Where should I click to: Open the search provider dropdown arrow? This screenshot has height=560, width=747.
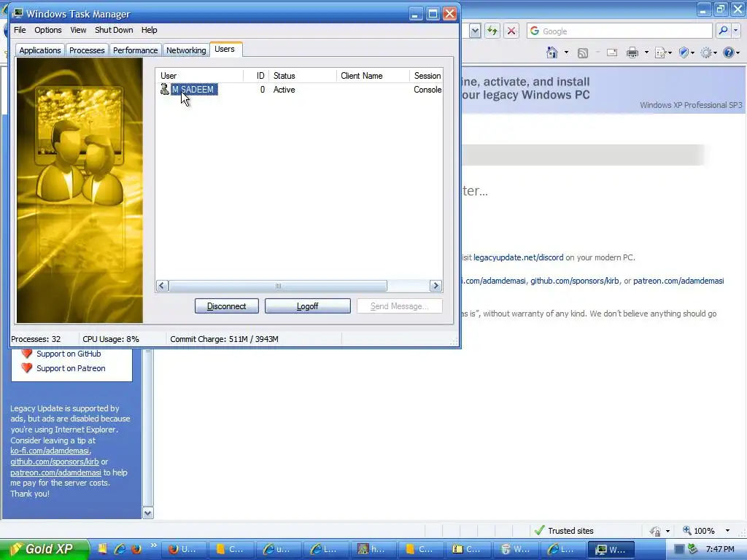[x=735, y=31]
